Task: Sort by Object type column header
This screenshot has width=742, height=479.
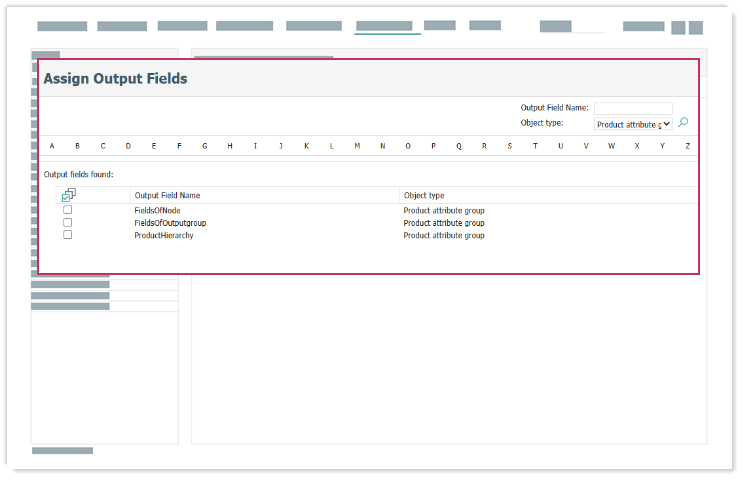Action: pyautogui.click(x=424, y=195)
